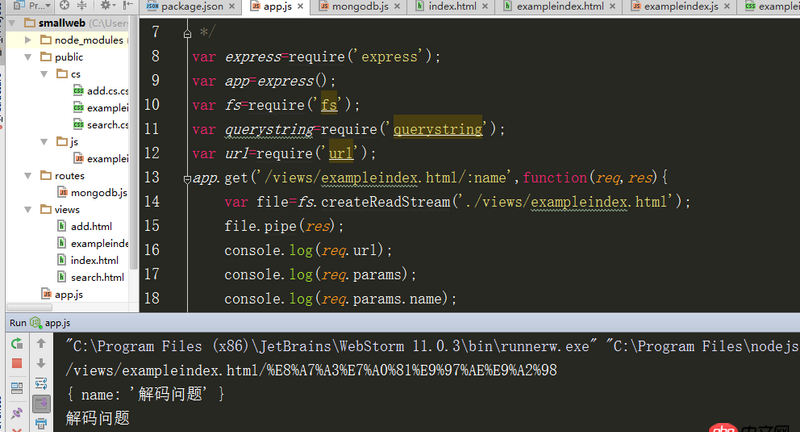Close the exampleindex.html tab
800x432 pixels.
coord(613,6)
